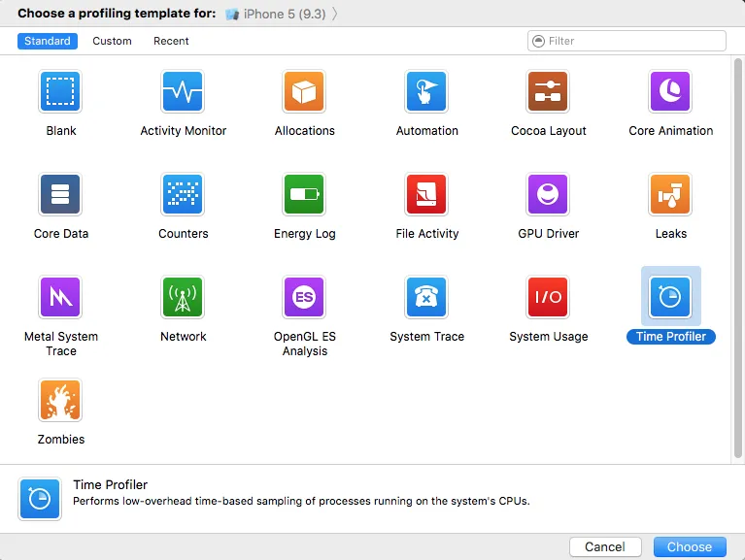Switch to the Standard tab
The image size is (745, 560).
[x=47, y=41]
